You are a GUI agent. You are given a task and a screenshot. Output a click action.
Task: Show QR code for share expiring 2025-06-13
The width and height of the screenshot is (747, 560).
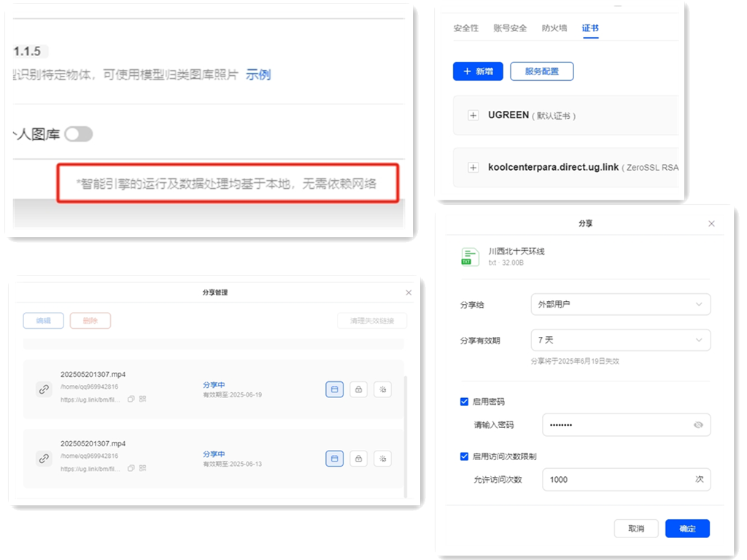[143, 468]
